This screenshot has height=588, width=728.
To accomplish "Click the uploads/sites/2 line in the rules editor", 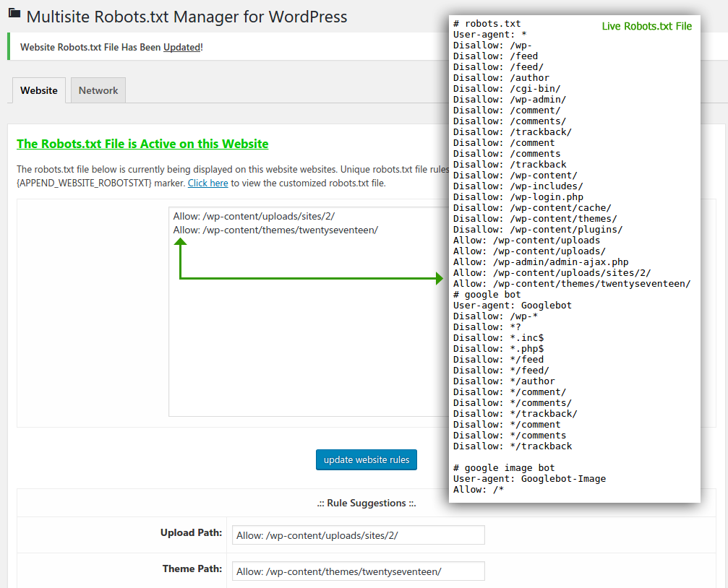I will [x=254, y=216].
